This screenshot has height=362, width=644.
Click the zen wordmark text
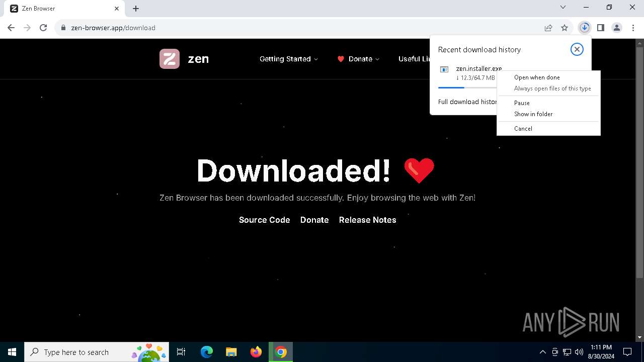coord(198,59)
